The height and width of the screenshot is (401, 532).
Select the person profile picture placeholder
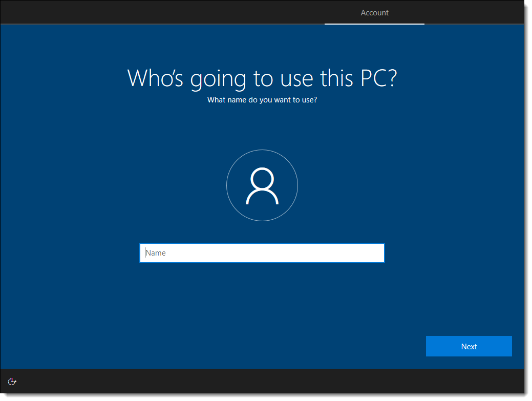262,185
